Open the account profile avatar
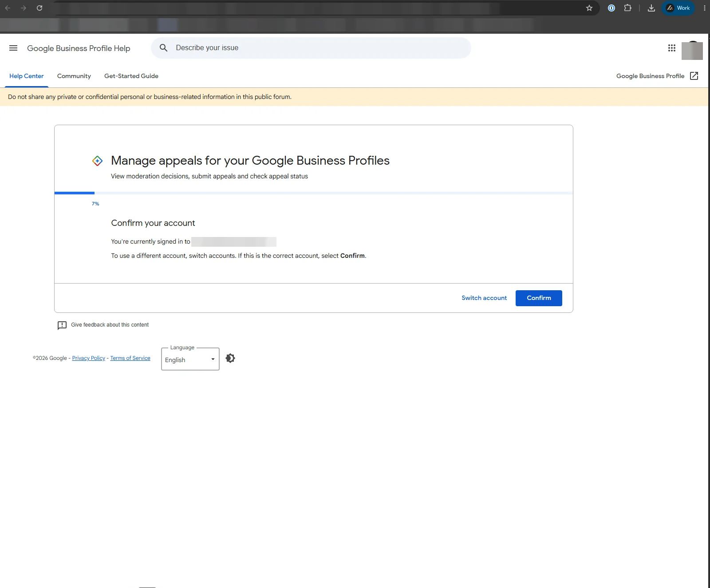Image resolution: width=710 pixels, height=588 pixels. [692, 50]
